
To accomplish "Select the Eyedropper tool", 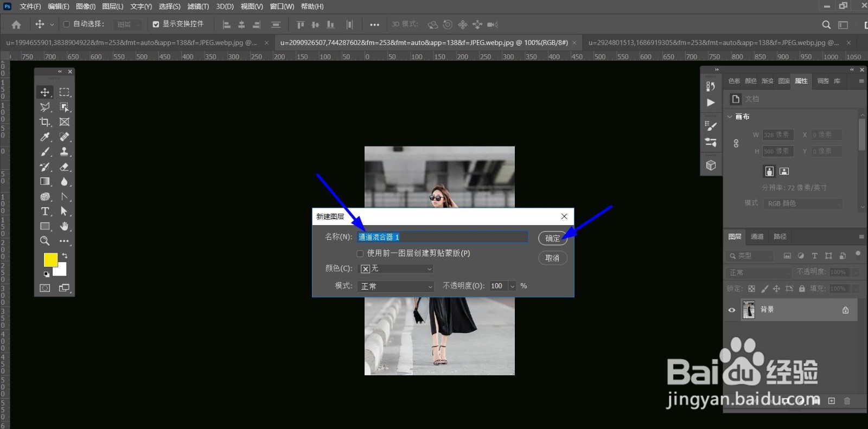I will 45,137.
